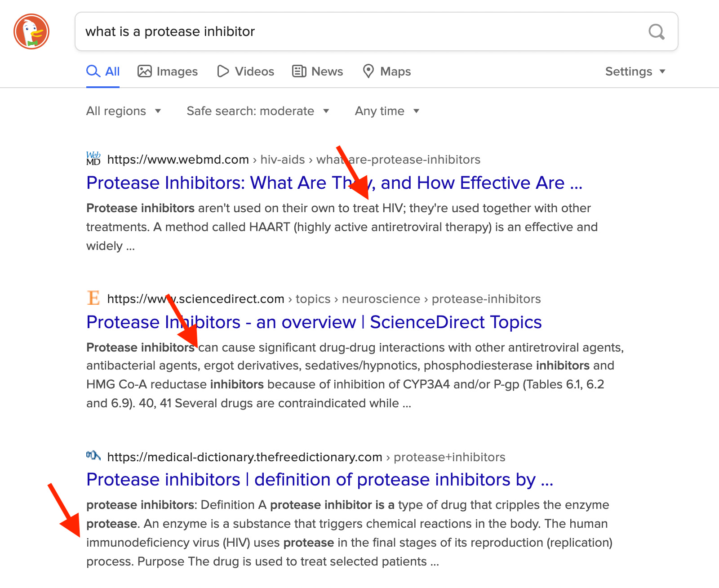This screenshot has width=719, height=588.
Task: Expand the Settings dropdown
Action: (x=635, y=71)
